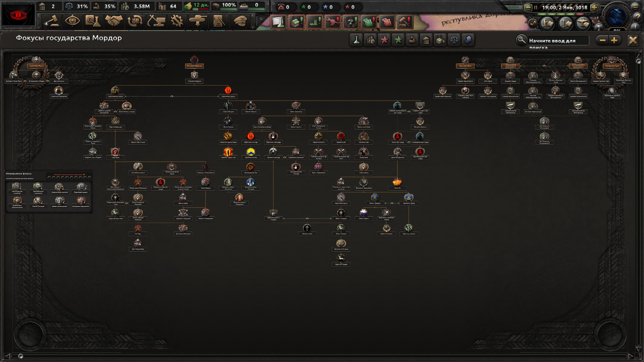This screenshot has height=362, width=644.
Task: Open the Intelligence agency eye icon
Action: tap(72, 21)
